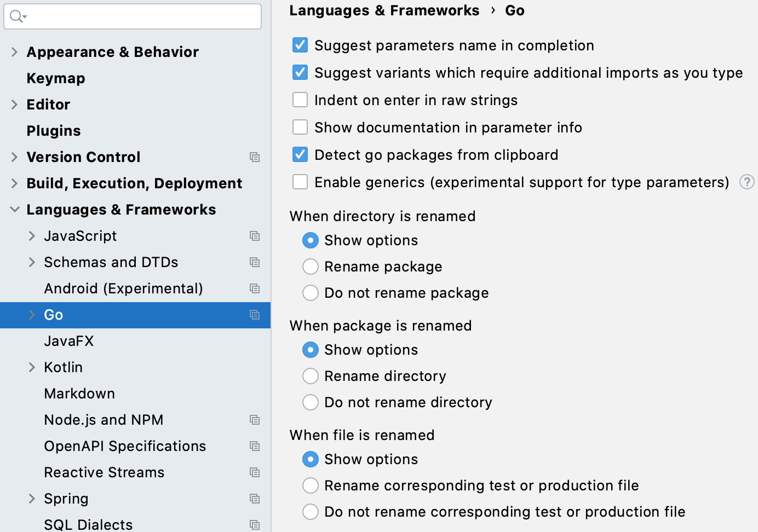Click project-level icon beside Android (Experimental)
This screenshot has height=532, width=758.
pos(255,288)
